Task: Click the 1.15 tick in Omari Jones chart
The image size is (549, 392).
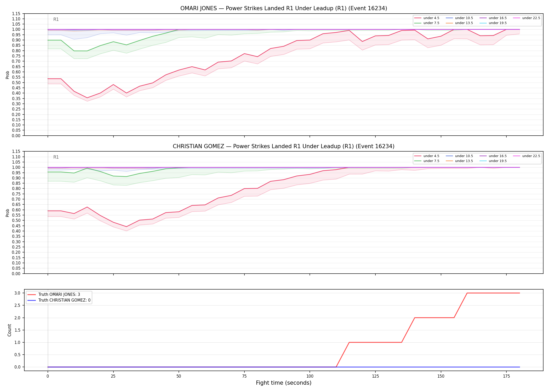Action: 16,14
